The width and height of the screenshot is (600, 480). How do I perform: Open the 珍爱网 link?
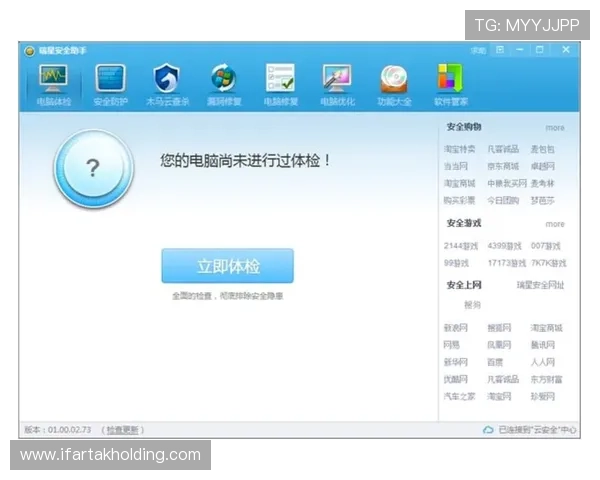(543, 397)
